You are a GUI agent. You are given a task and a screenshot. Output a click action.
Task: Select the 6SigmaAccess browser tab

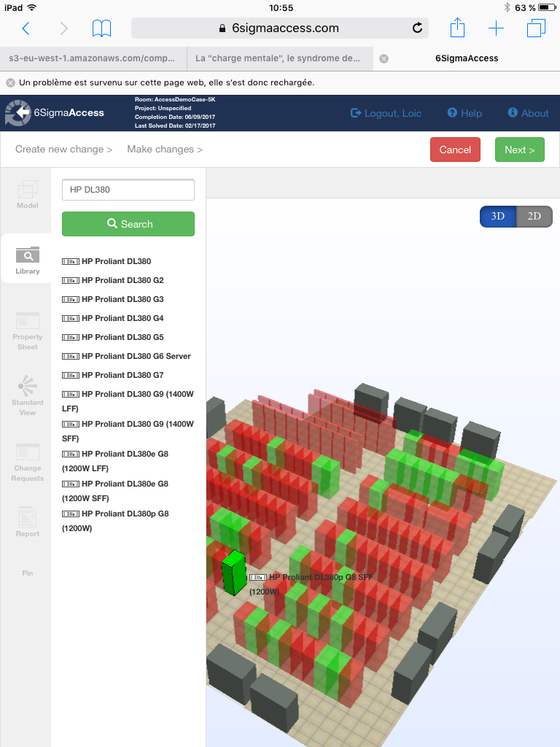pos(467,58)
